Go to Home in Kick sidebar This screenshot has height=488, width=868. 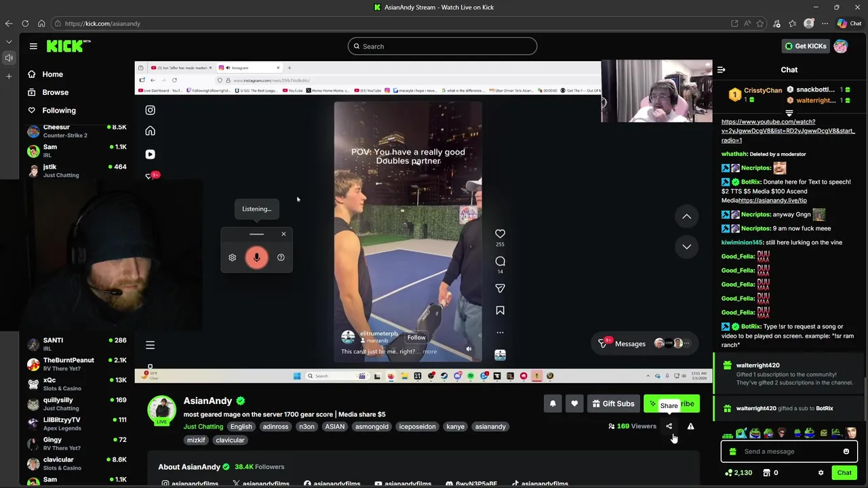[x=45, y=75]
